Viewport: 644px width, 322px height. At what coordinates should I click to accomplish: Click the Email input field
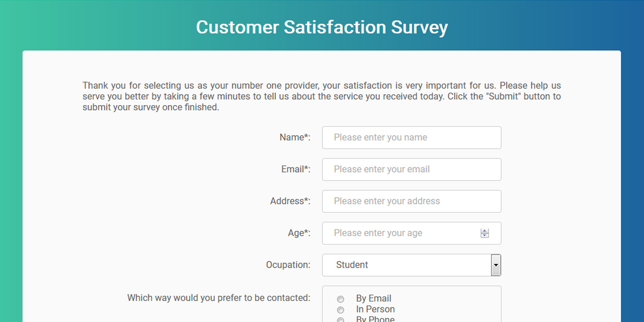411,169
